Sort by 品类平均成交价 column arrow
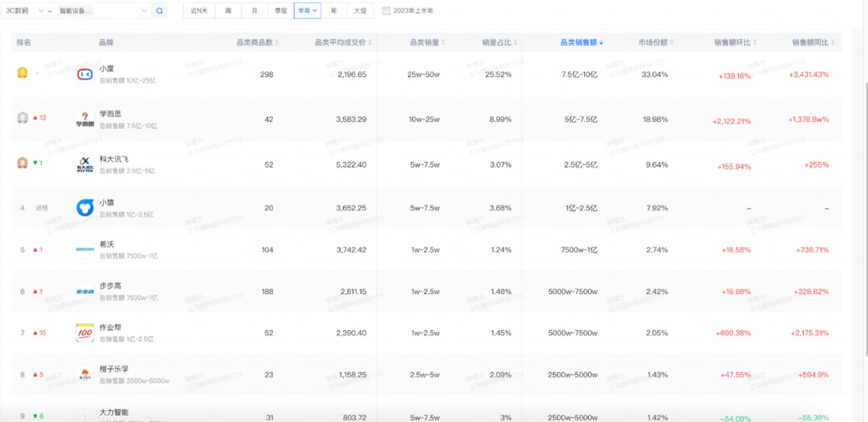This screenshot has height=422, width=868. click(370, 42)
